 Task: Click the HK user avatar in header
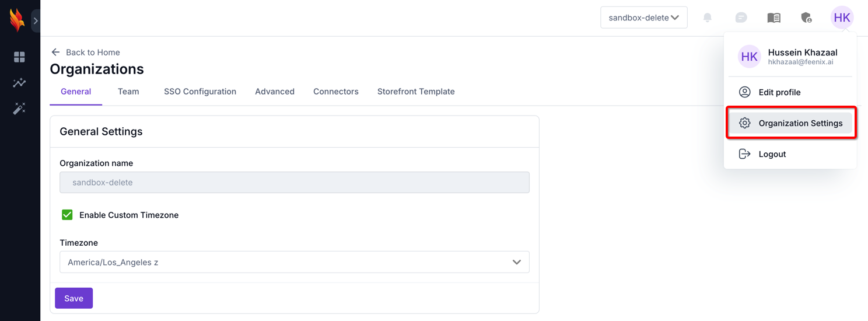(842, 18)
